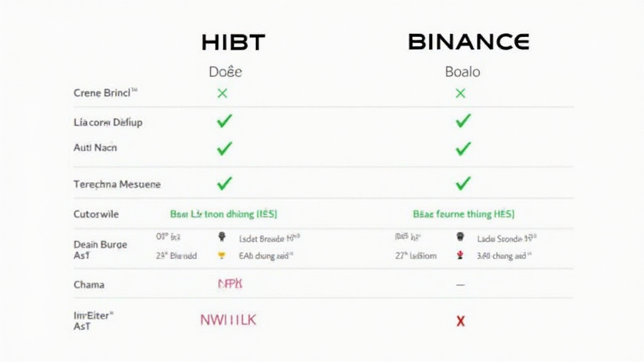Click the red X in the BINANCE column
This screenshot has height=362, width=644.
coord(460,321)
